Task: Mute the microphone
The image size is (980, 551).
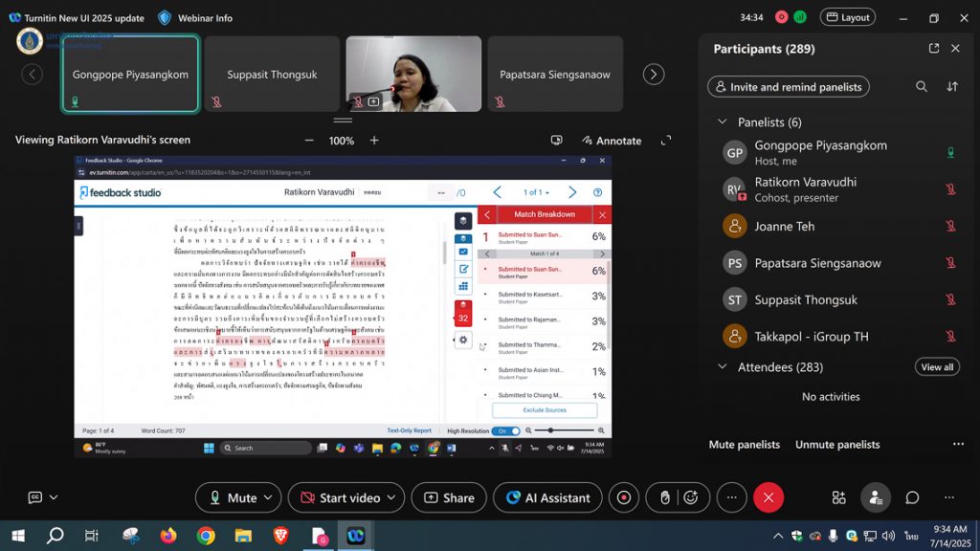Action: (230, 497)
